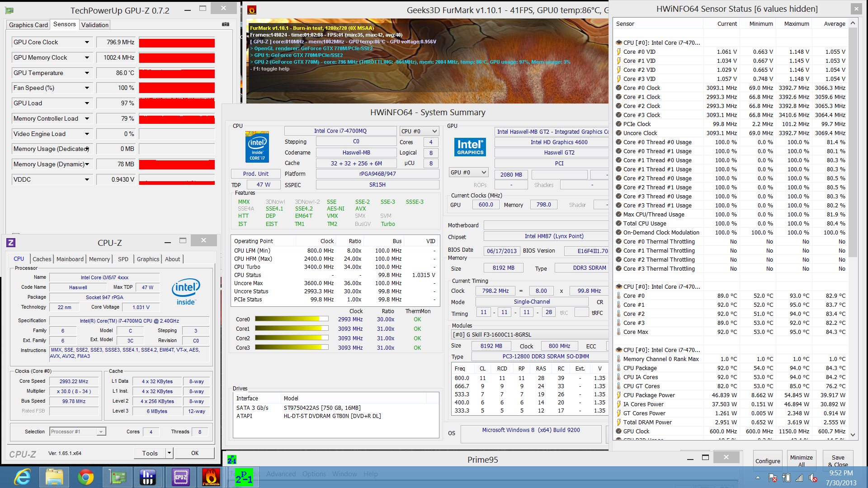
Task: Click the network signal tray icon
Action: 799,478
